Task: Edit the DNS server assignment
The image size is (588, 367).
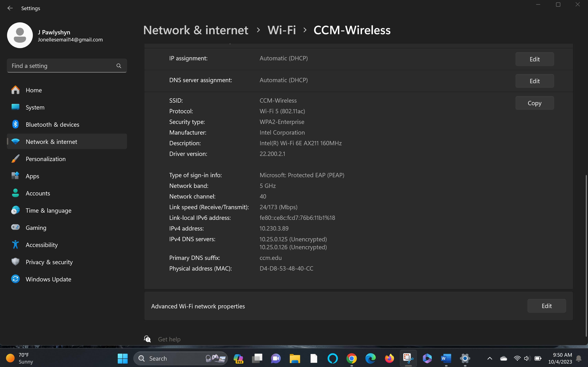Action: point(534,81)
